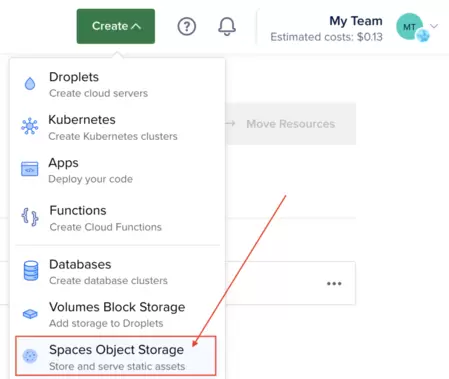The height and width of the screenshot is (379, 449).
Task: Click the MT team avatar
Action: [409, 27]
